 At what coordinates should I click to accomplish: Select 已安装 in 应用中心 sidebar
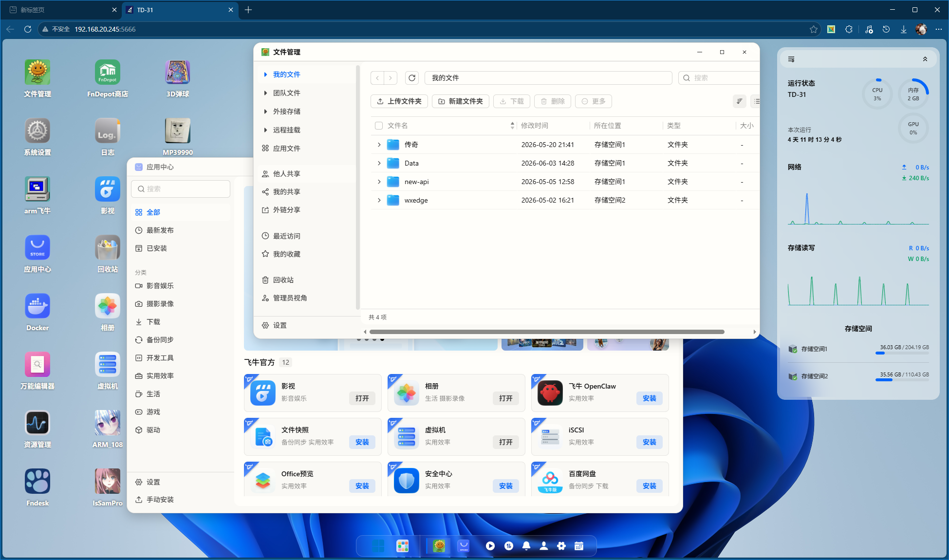pos(181,248)
